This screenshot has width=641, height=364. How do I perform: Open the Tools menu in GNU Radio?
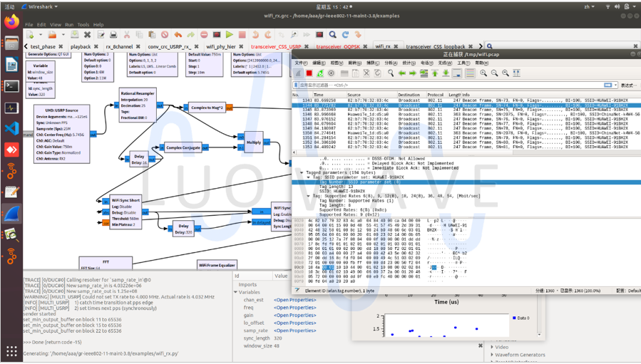tap(83, 24)
